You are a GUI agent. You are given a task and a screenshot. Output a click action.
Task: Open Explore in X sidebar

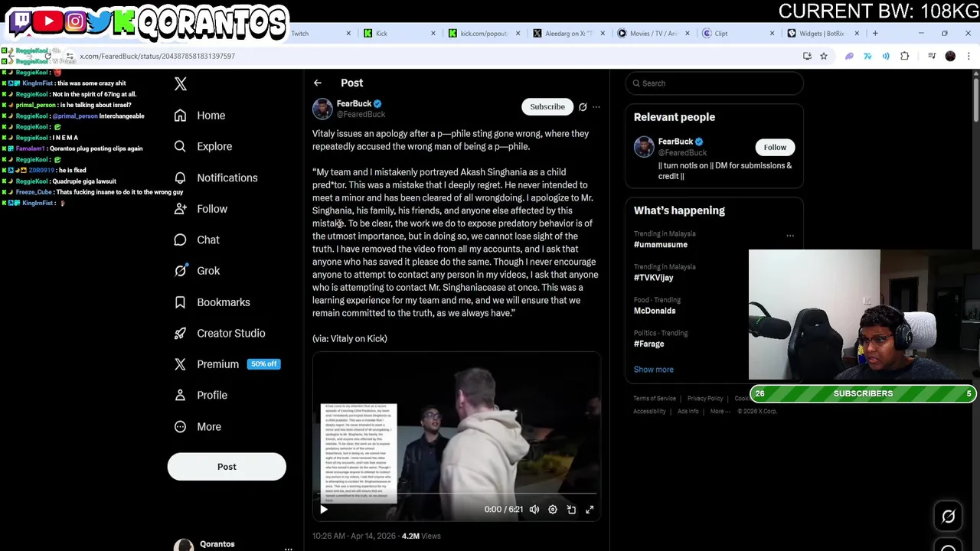[x=203, y=146]
